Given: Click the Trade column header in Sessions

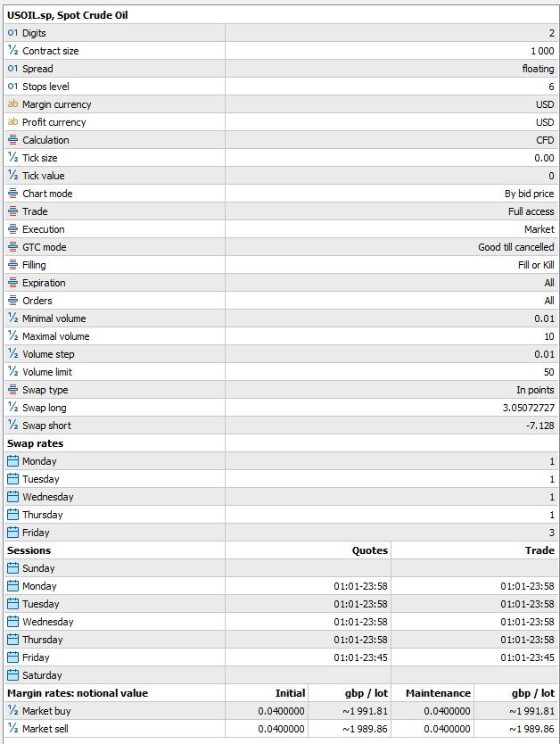Looking at the screenshot, I should (539, 550).
